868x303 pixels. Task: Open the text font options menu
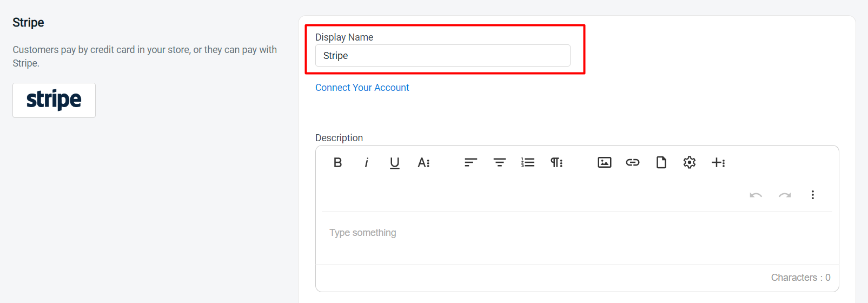point(423,162)
